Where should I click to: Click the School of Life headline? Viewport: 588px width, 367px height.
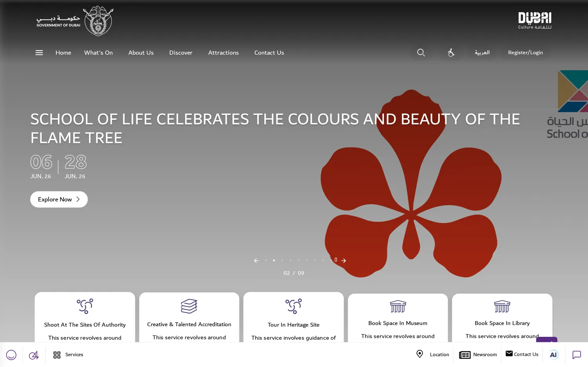[275, 128]
